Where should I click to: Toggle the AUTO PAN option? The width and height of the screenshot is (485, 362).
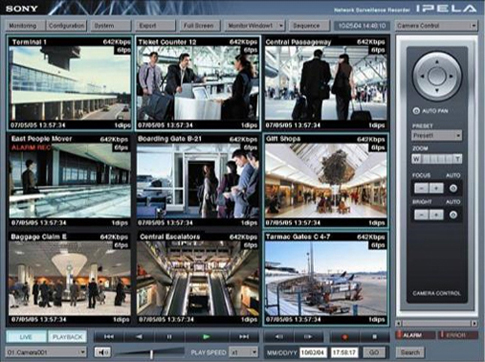click(416, 111)
